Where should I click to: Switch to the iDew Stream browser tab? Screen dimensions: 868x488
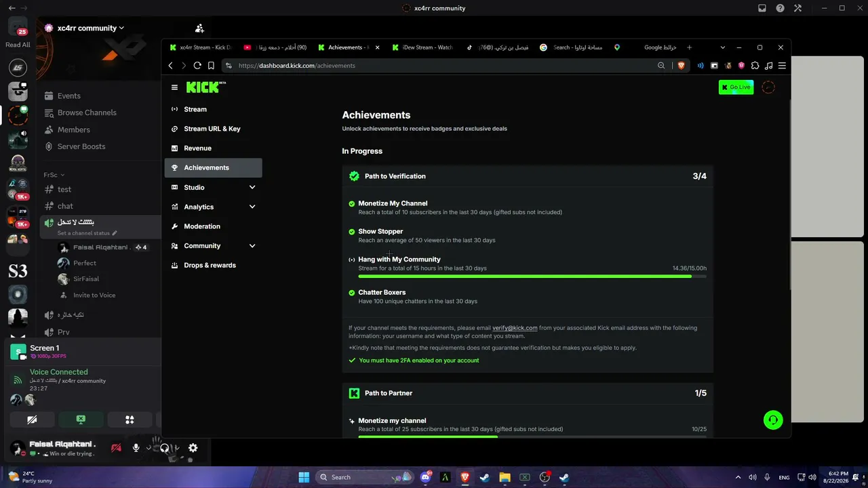422,47
